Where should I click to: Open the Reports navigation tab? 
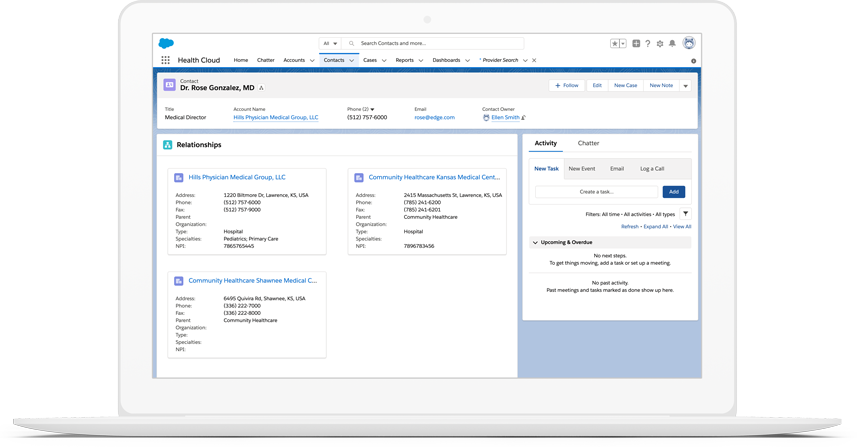404,60
